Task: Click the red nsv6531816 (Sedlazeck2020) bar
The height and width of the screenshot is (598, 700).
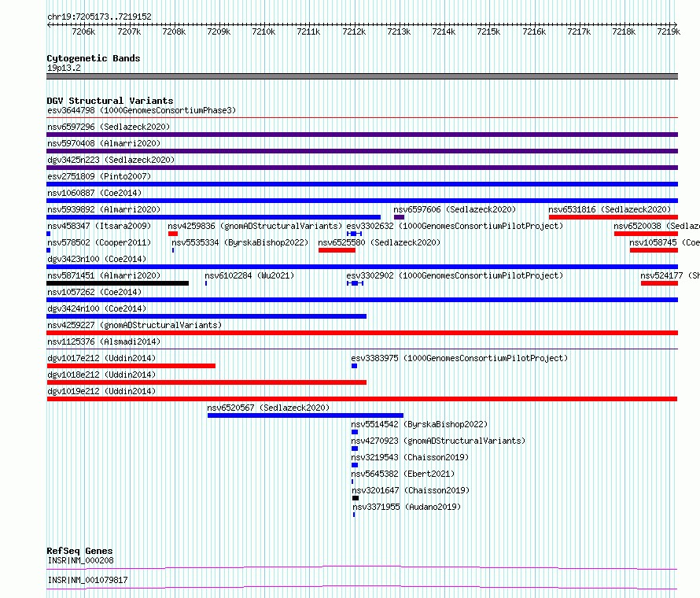Action: pyautogui.click(x=613, y=217)
